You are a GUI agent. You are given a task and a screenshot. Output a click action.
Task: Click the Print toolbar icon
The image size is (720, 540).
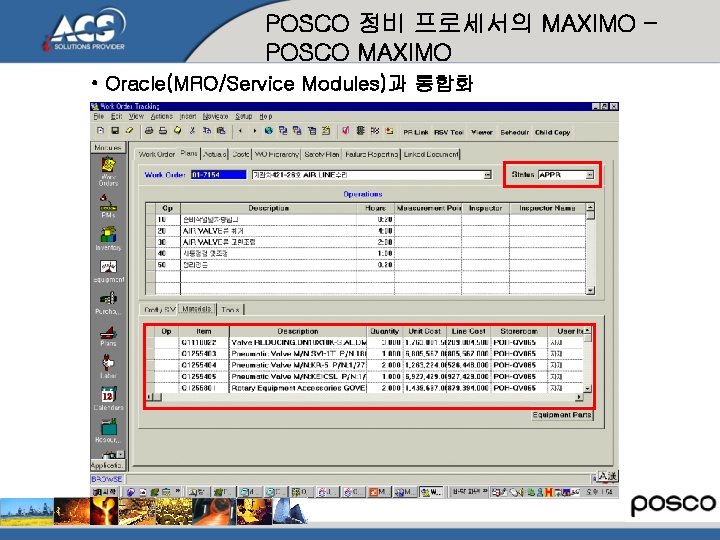[148, 131]
